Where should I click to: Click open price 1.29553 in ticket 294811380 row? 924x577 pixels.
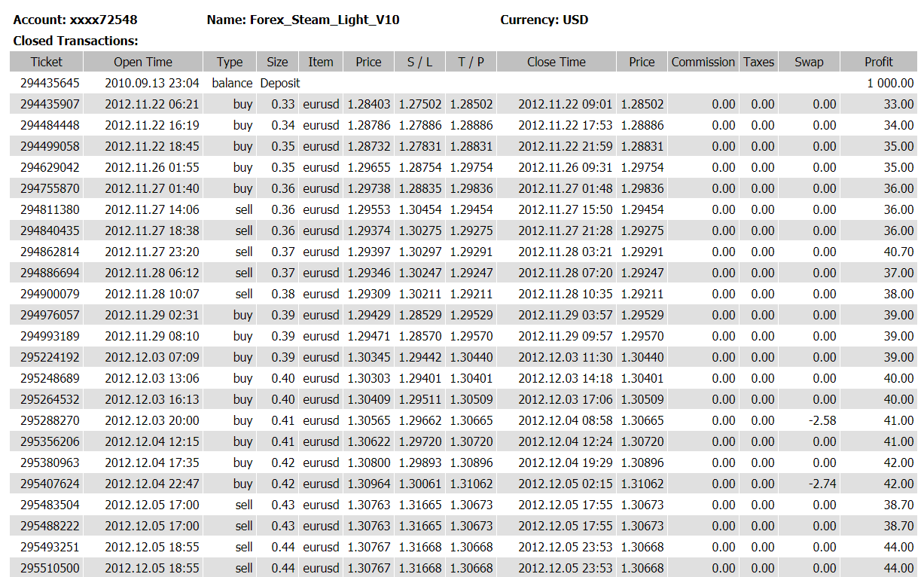point(369,209)
